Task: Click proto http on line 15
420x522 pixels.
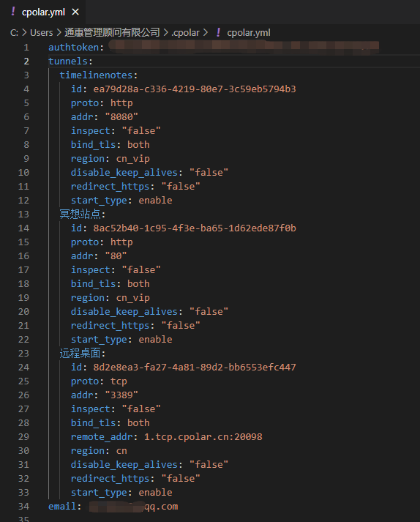Action: 102,242
